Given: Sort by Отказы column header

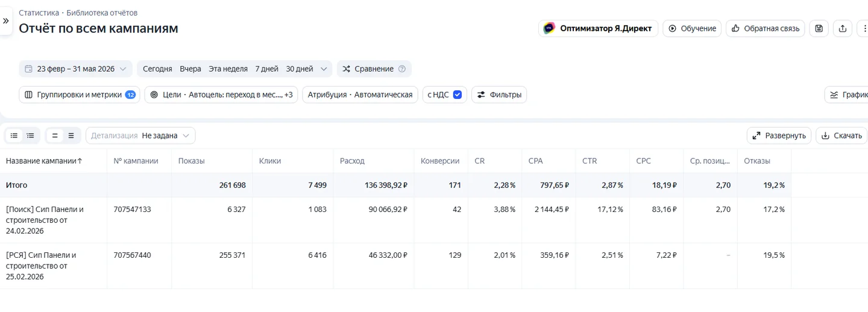Looking at the screenshot, I should [x=757, y=161].
